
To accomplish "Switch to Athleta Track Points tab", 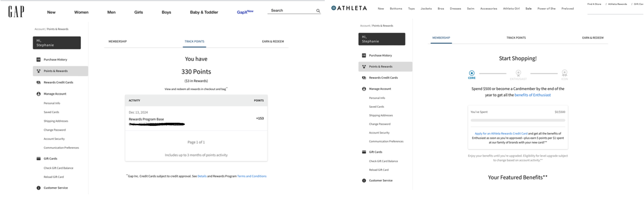I will 516,38.
